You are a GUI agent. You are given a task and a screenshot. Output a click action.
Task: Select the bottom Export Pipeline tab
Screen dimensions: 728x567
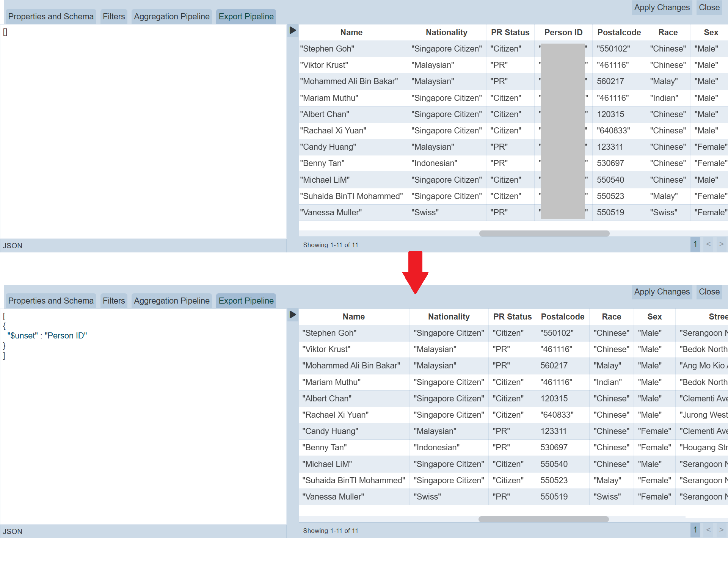click(246, 301)
